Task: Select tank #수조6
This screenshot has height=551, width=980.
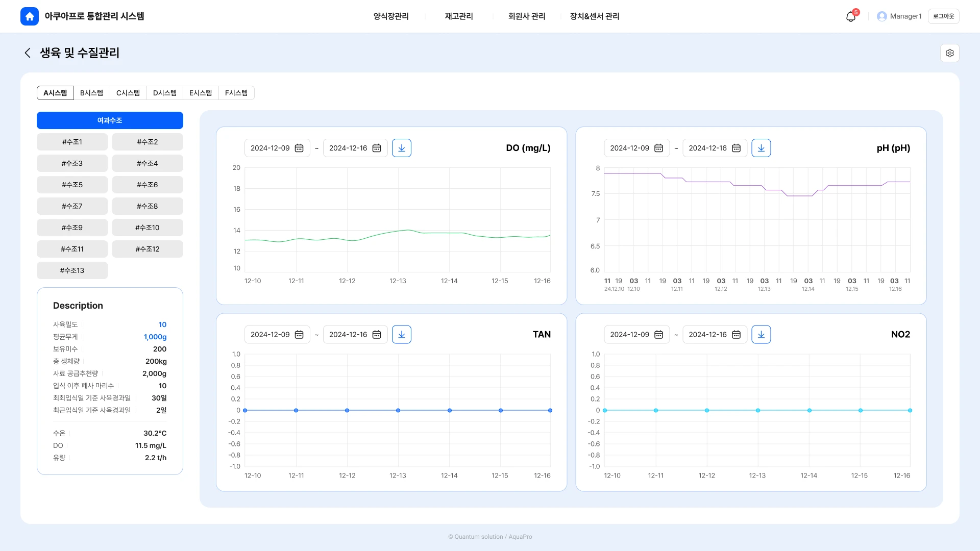Action: pos(148,185)
